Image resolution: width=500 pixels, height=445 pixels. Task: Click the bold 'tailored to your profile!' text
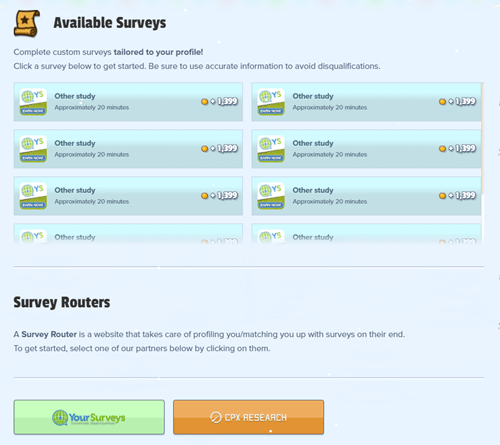click(158, 52)
